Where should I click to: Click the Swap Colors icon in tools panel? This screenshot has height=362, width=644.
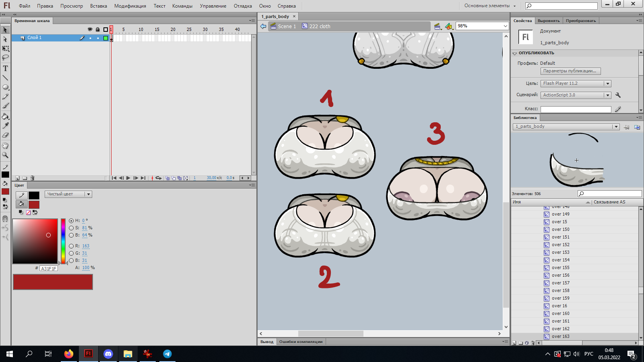5,207
